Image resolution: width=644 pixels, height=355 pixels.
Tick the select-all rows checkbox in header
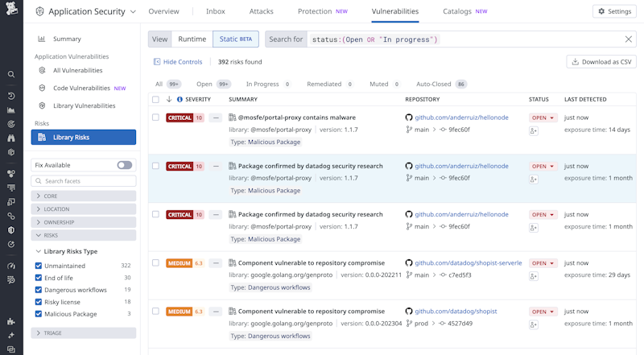point(155,100)
